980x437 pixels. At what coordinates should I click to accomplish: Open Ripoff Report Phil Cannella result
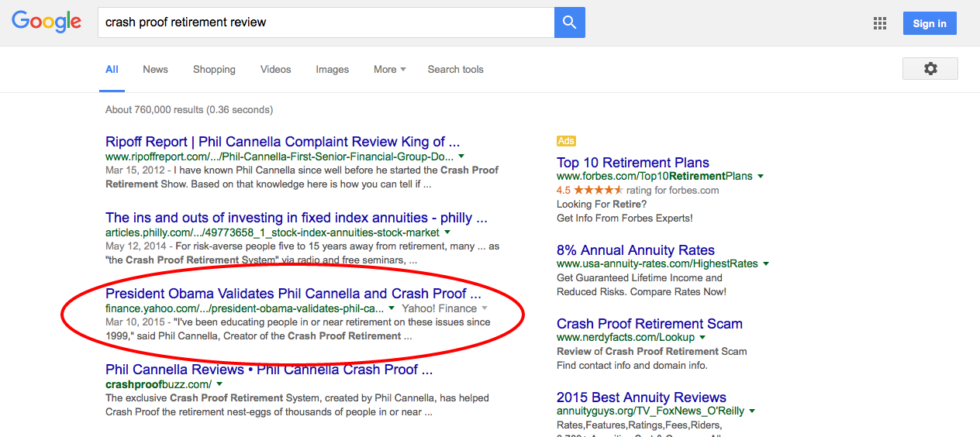point(283,142)
